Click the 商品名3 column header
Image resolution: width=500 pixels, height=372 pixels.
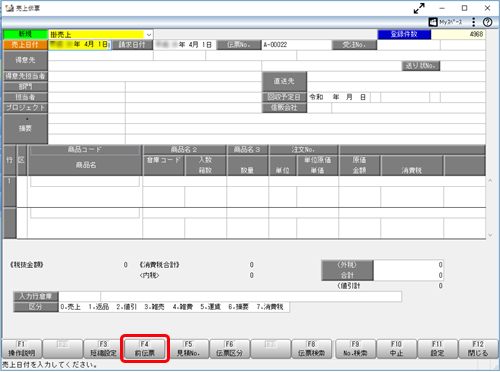pyautogui.click(x=247, y=150)
